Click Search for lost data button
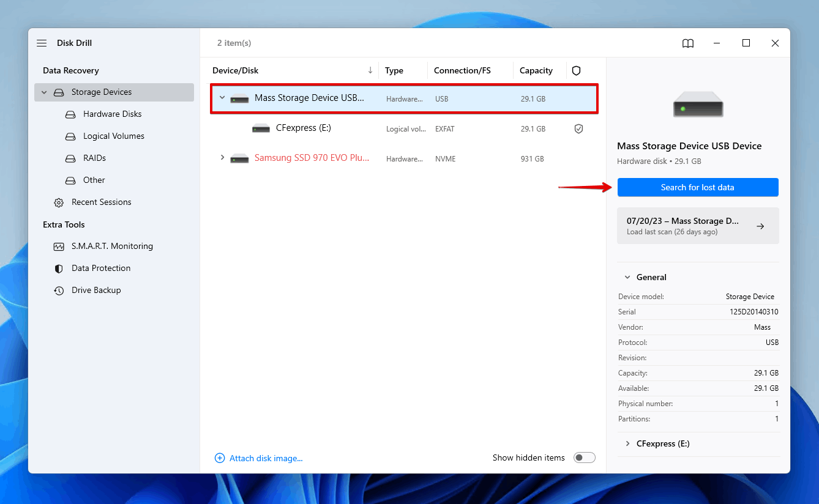Viewport: 819px width, 504px height. tap(698, 187)
